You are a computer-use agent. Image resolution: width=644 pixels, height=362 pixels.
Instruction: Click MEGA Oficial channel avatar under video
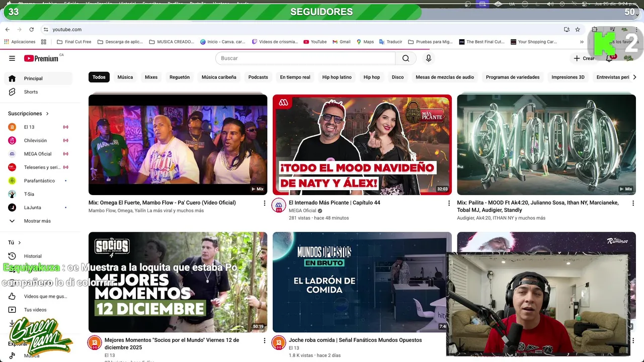click(x=279, y=206)
